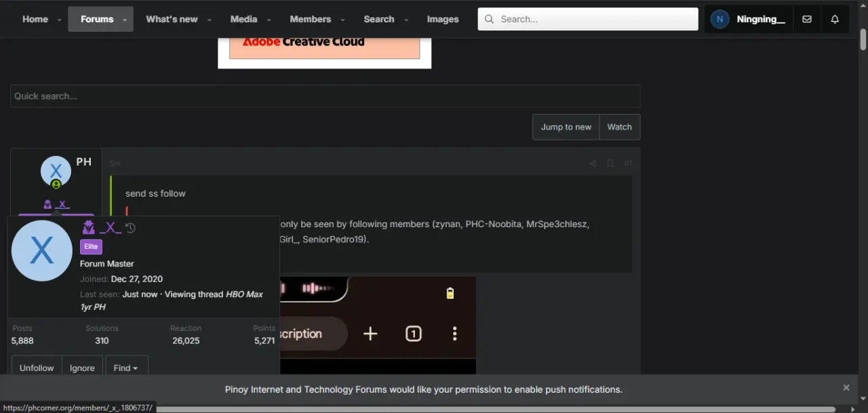Viewport: 868px width, 413px height.
Task: Click the Posts count 5,888
Action: (22, 340)
